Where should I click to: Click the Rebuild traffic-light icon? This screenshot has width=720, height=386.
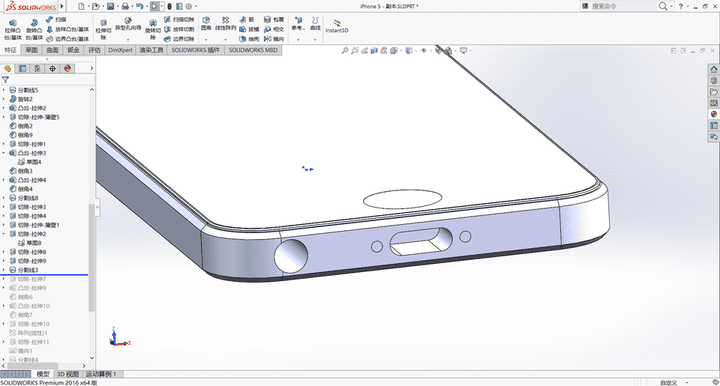click(x=169, y=6)
